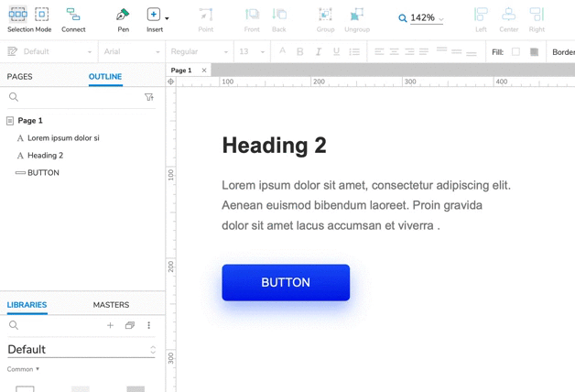This screenshot has height=392, width=575.
Task: Click the add library plus icon
Action: click(110, 325)
